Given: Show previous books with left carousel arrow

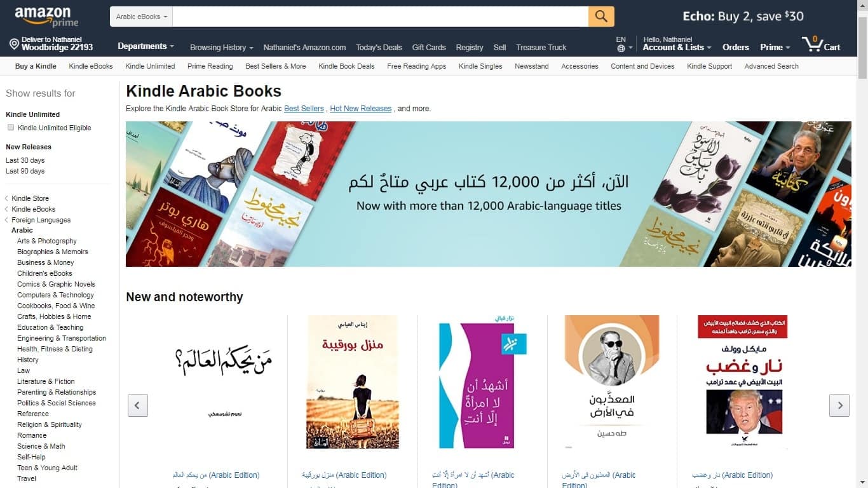Looking at the screenshot, I should point(138,405).
